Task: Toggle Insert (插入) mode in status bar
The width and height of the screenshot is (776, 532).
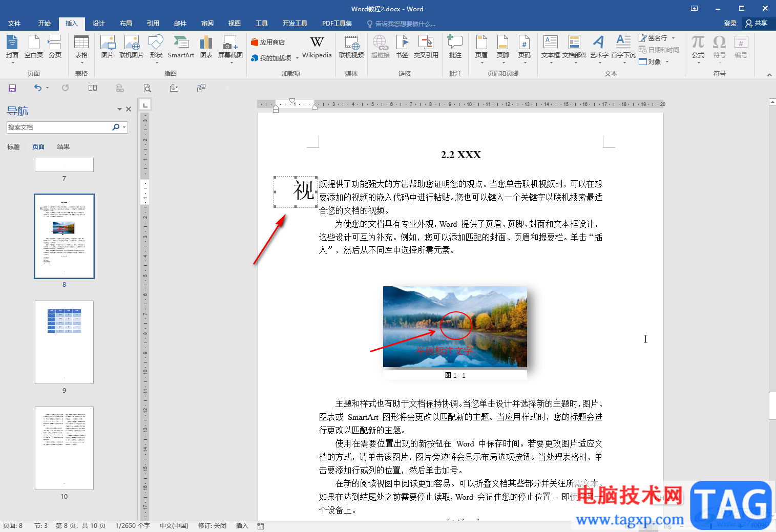Action: point(242,525)
